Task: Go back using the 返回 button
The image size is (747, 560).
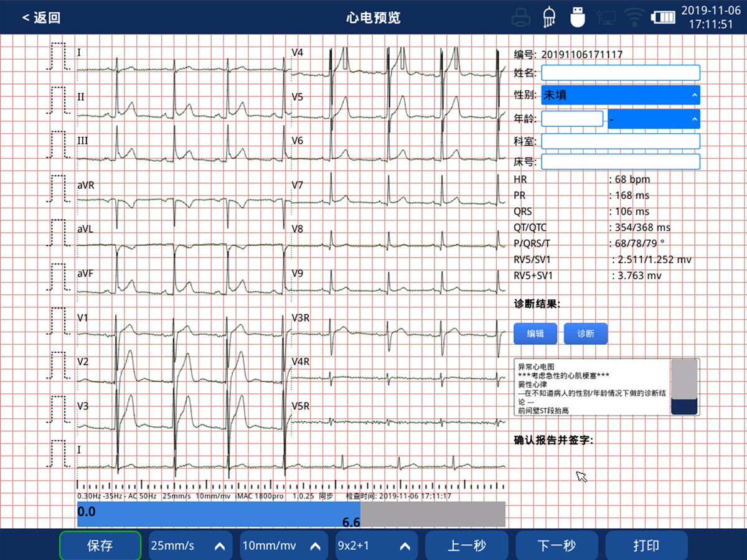Action: coord(41,17)
